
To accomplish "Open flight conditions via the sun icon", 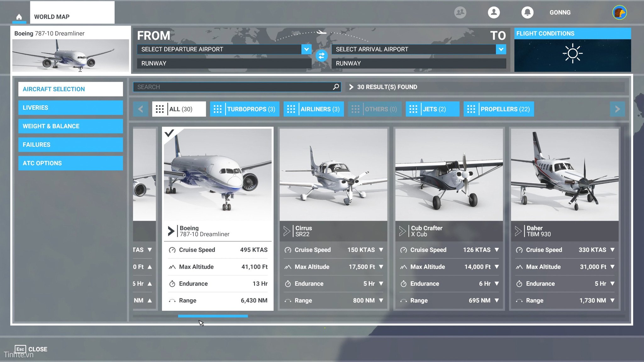I will (x=572, y=53).
